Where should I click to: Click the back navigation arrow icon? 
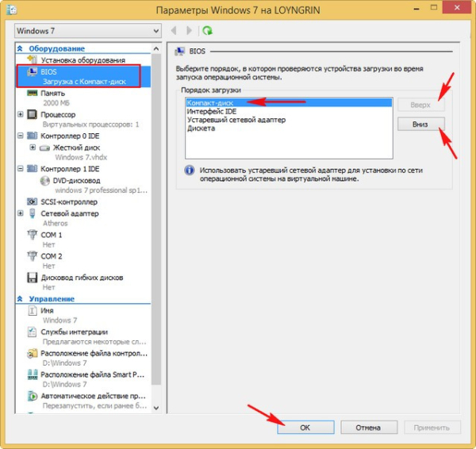tap(175, 31)
